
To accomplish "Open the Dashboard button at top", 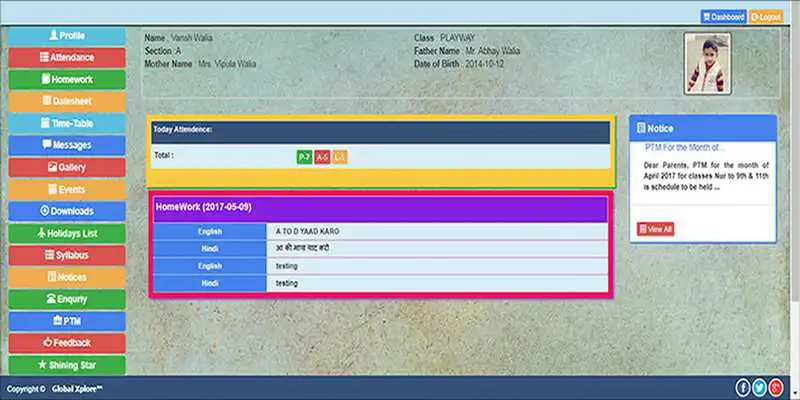I will pyautogui.click(x=723, y=17).
